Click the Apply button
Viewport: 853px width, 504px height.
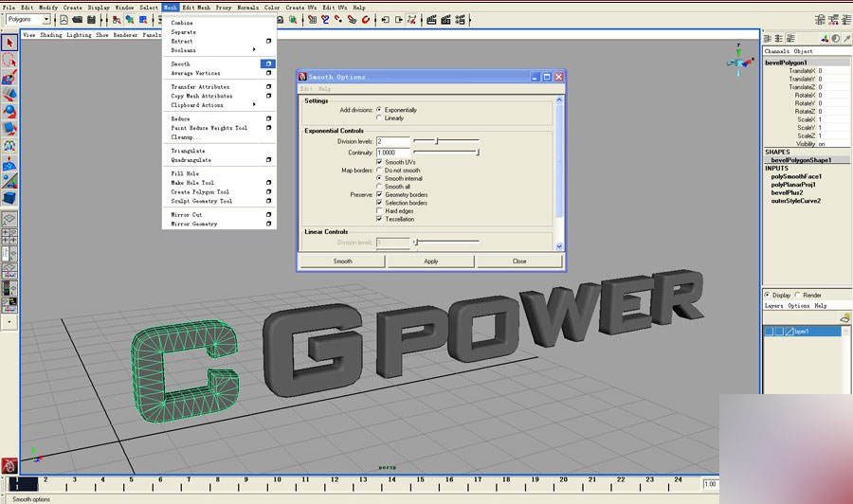(431, 261)
